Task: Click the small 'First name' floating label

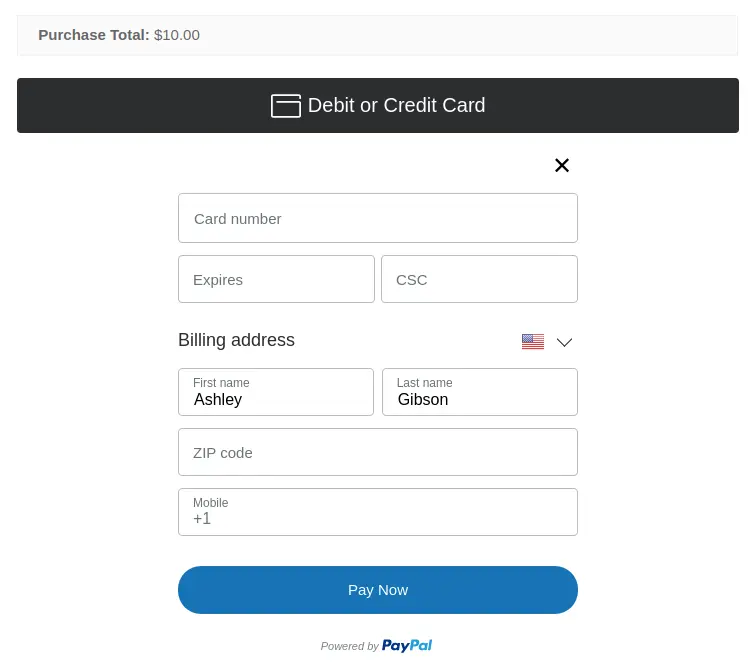Action: coord(221,383)
